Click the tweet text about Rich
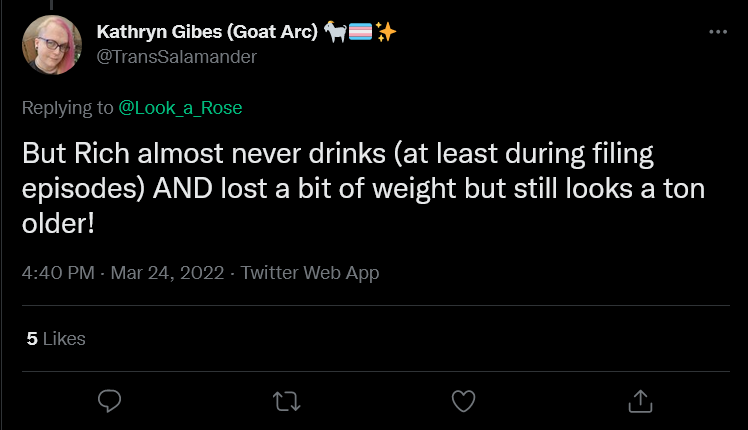The width and height of the screenshot is (748, 430). pos(364,188)
